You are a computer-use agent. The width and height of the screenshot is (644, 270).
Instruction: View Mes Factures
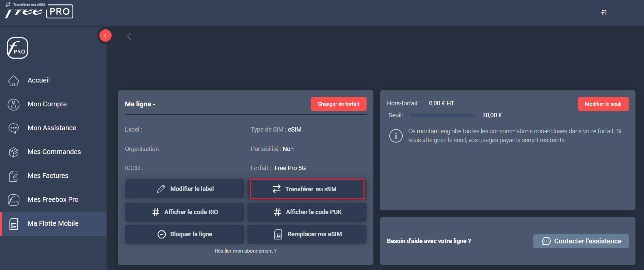54,176
